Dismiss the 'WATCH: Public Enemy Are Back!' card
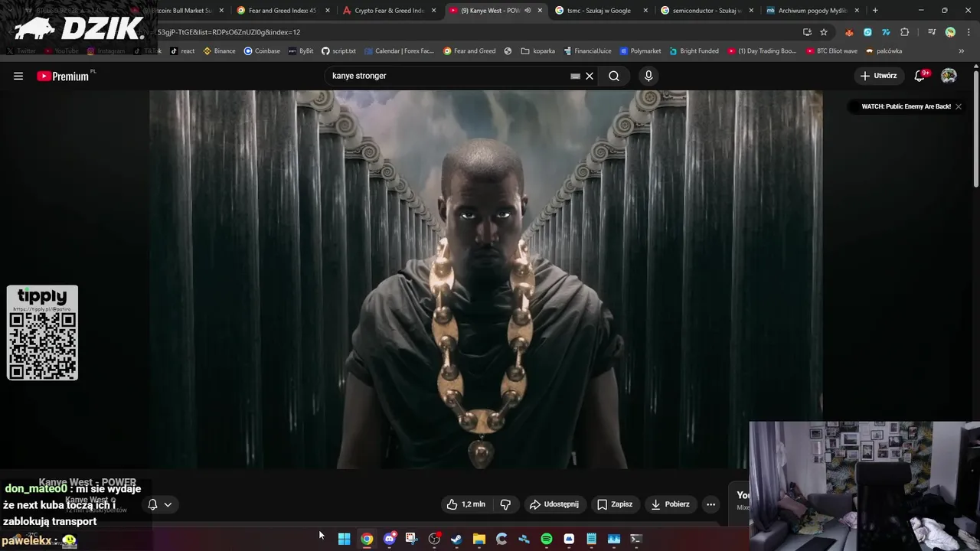 tap(959, 106)
